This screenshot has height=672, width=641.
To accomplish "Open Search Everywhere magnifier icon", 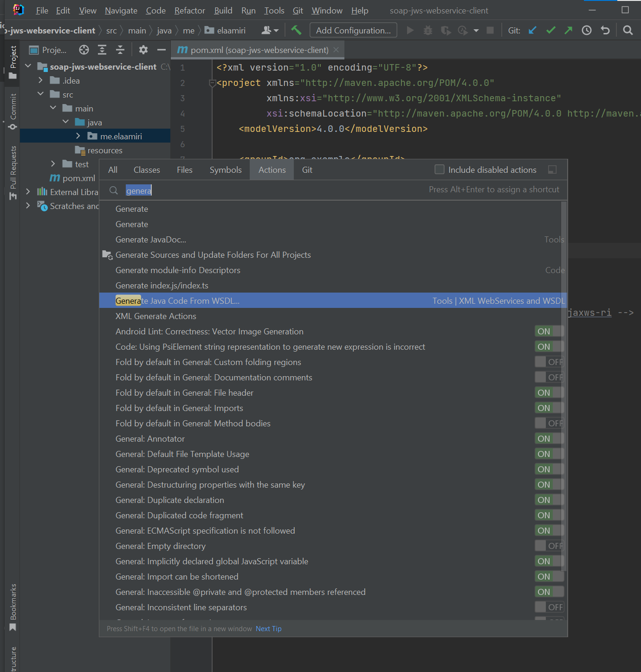I will [x=628, y=30].
